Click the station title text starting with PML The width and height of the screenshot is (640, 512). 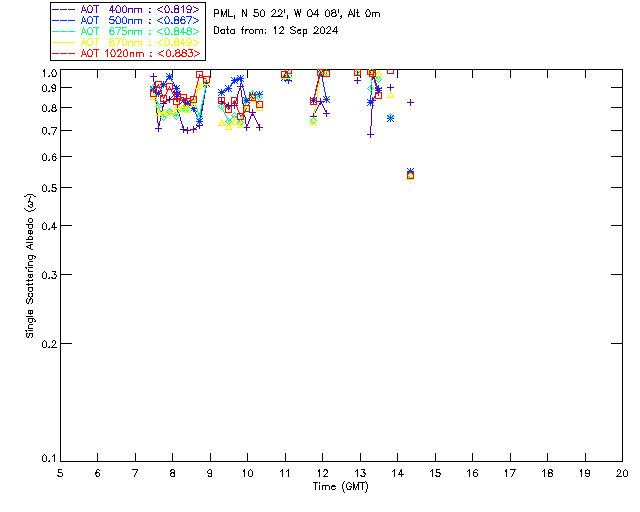pyautogui.click(x=297, y=14)
